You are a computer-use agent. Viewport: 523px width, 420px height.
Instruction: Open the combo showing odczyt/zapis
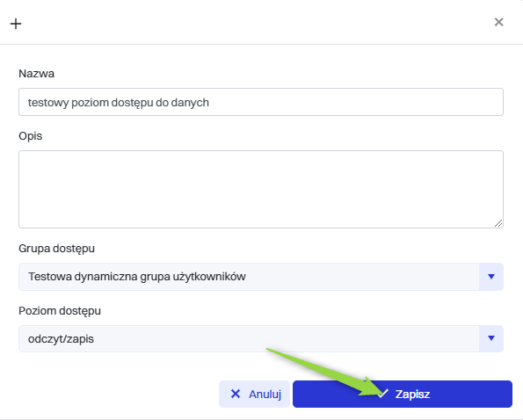coord(261,338)
